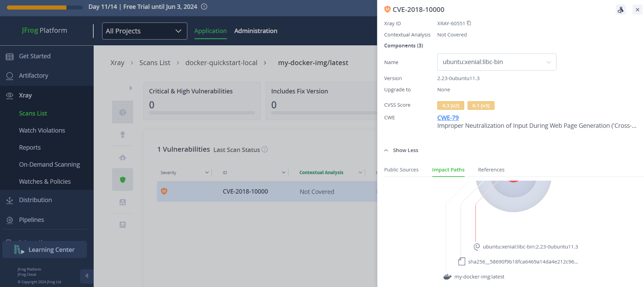Copy the Xray ID XRAY-60551
Image resolution: width=644 pixels, height=287 pixels.
[x=469, y=23]
